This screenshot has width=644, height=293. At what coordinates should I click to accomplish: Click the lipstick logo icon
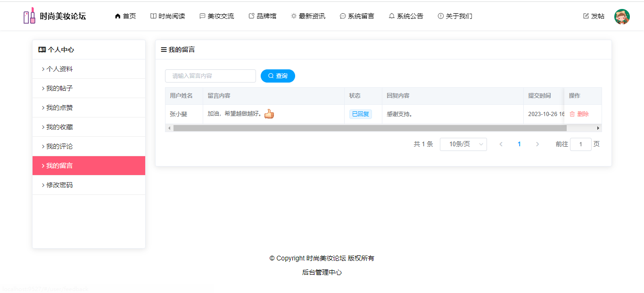click(29, 16)
